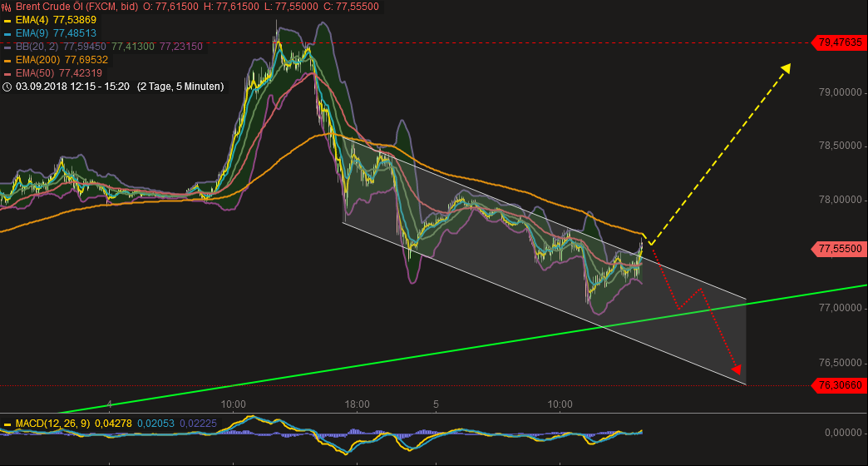Click the 76,50000 price axis label
Screen dimensions: 868x466
coord(841,363)
